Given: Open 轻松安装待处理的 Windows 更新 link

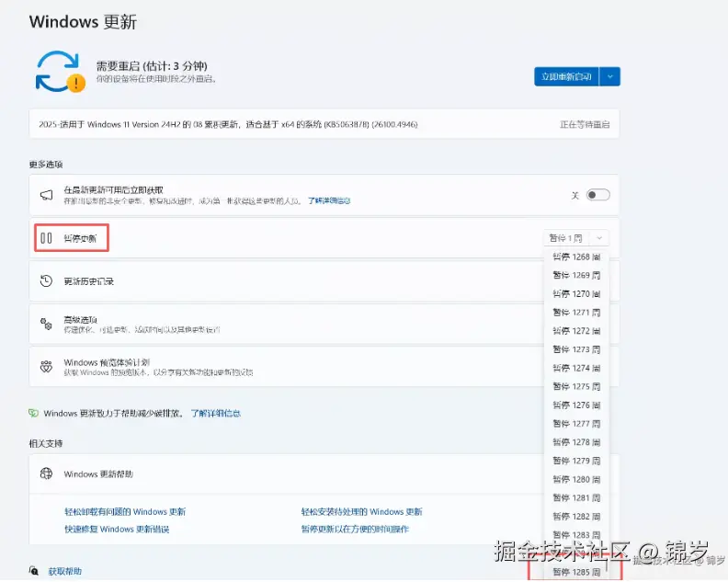Looking at the screenshot, I should [x=361, y=512].
